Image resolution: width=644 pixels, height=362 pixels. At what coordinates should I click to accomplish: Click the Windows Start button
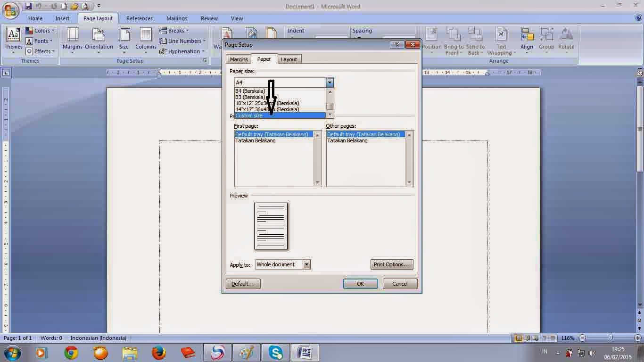tap(13, 353)
